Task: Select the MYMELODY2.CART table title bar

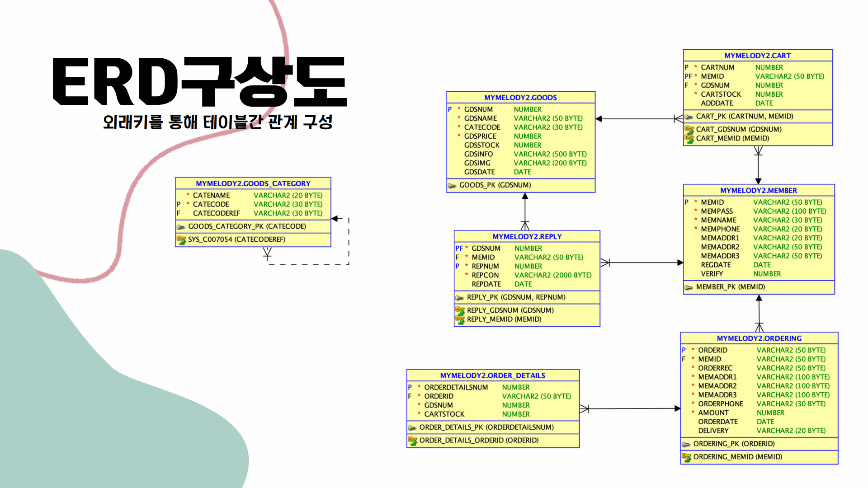Action: (757, 55)
